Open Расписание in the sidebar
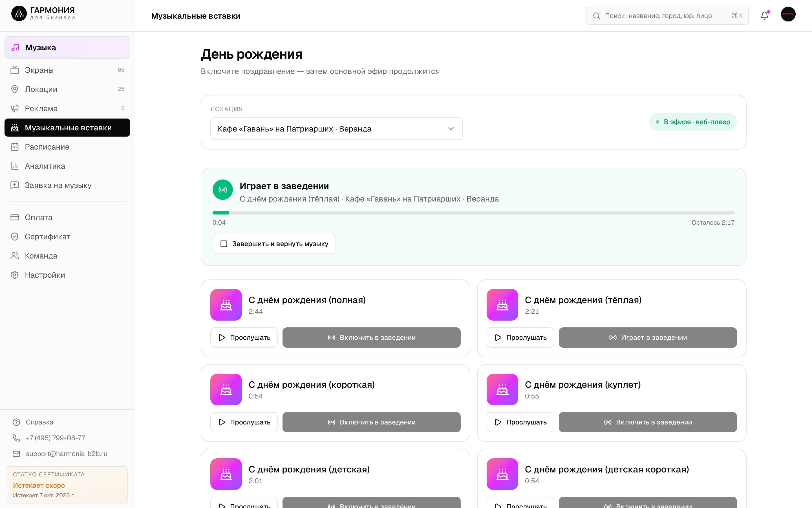 (67, 147)
